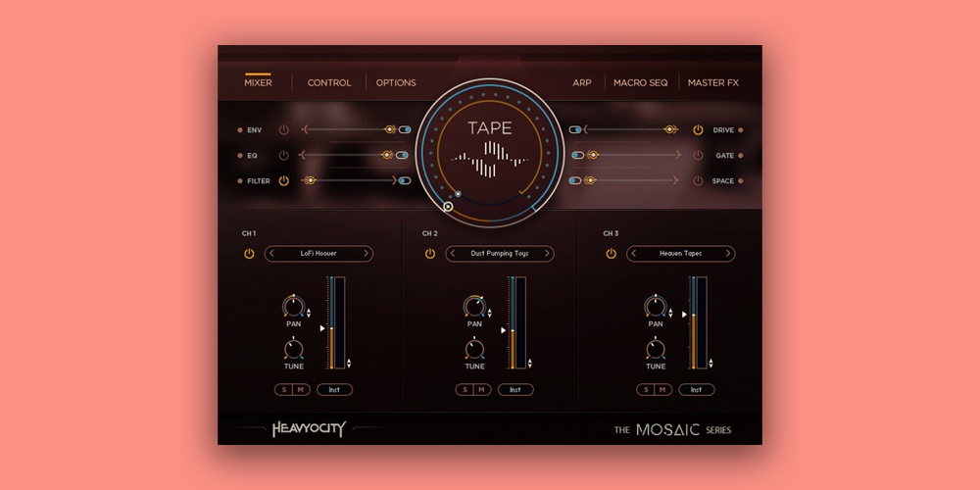This screenshot has width=980, height=490.
Task: Click the CH 1 PAN up/down arrows
Action: pyautogui.click(x=308, y=314)
